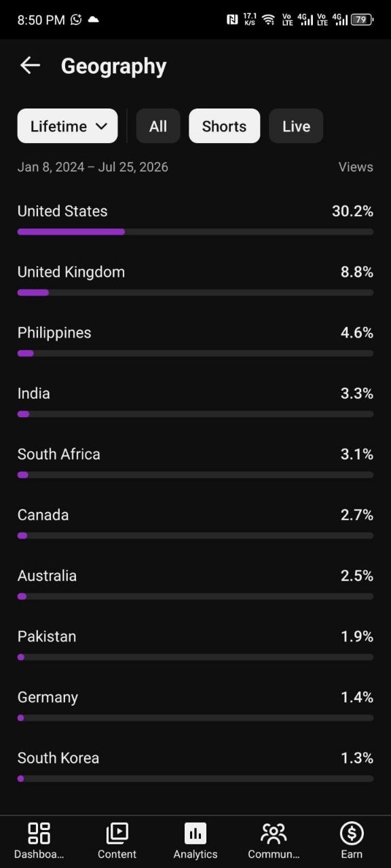Click the United States progress bar
Viewport: 391px width, 868px height.
[195, 232]
